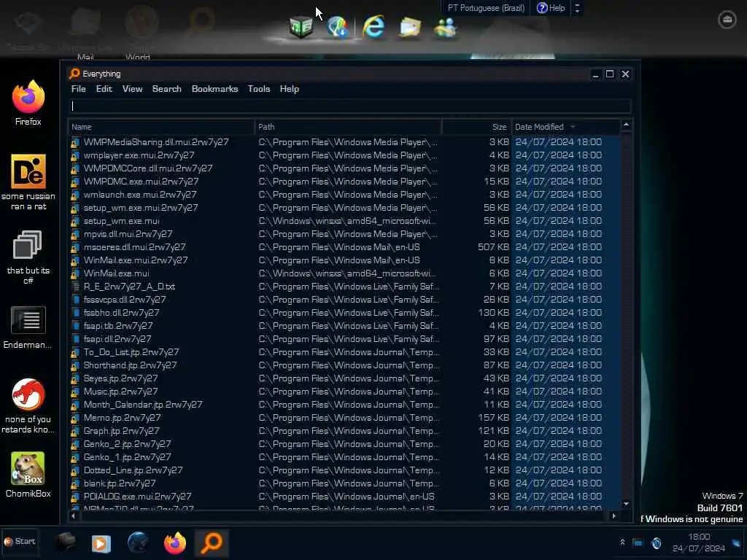Image resolution: width=747 pixels, height=560 pixels.
Task: Select file PDIALOG.exe.mui.2rw7y27
Action: (137, 497)
